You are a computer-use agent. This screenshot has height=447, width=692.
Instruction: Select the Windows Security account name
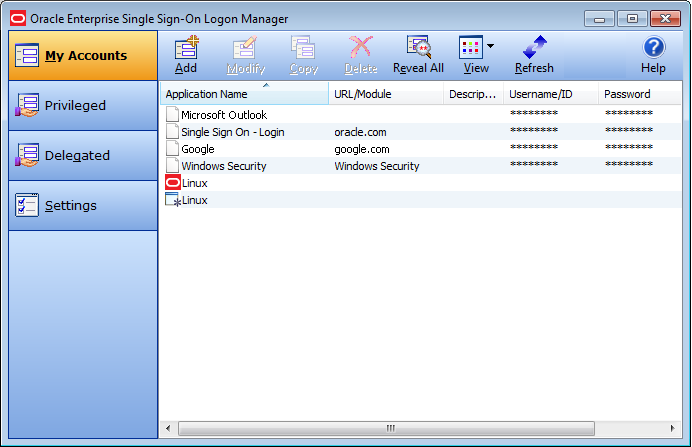pos(224,166)
